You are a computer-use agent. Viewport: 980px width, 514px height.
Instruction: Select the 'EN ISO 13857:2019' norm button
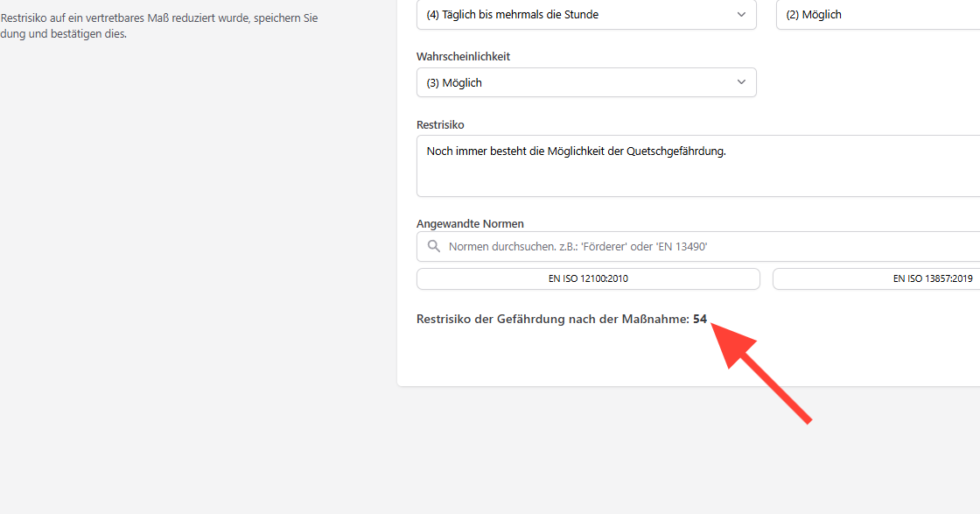click(876, 278)
